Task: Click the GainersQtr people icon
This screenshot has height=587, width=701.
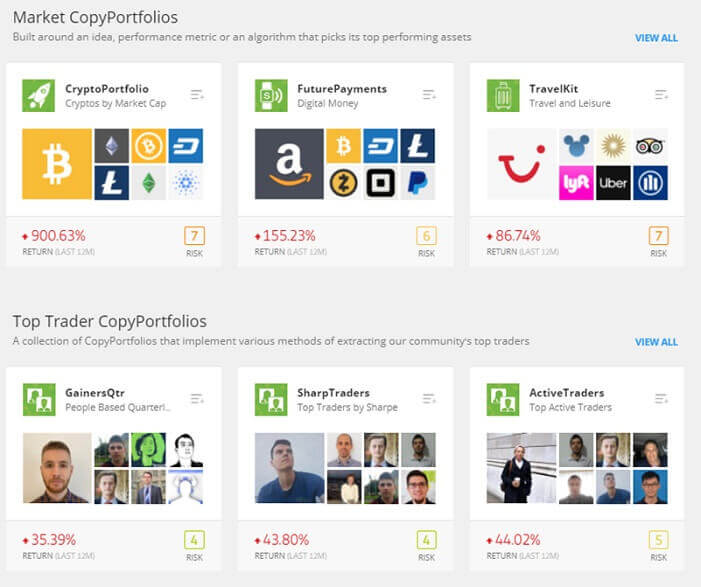Action: click(x=39, y=400)
